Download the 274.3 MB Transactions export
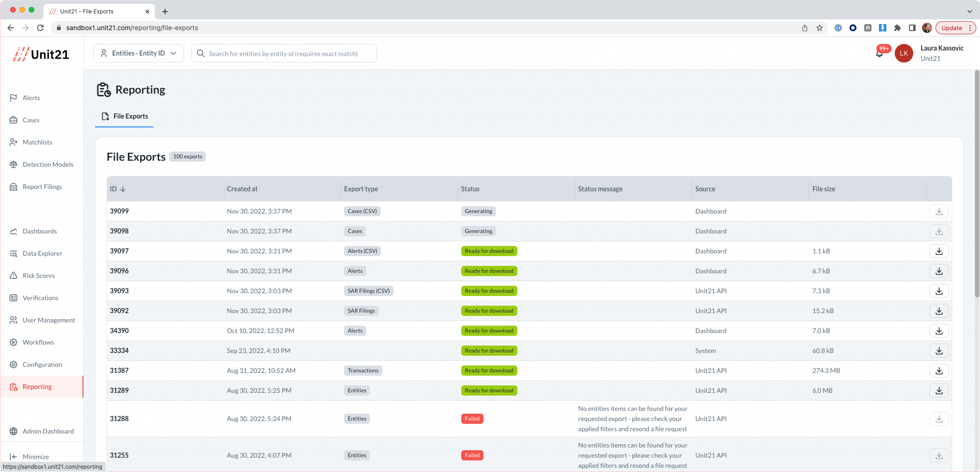Screen dimensions: 980x472 pos(939,371)
